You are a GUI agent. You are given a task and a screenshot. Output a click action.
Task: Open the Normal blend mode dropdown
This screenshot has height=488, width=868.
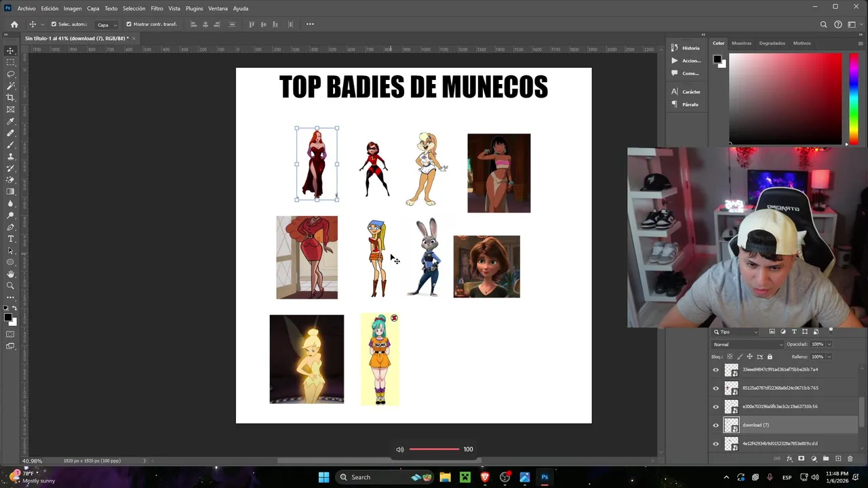click(x=747, y=344)
